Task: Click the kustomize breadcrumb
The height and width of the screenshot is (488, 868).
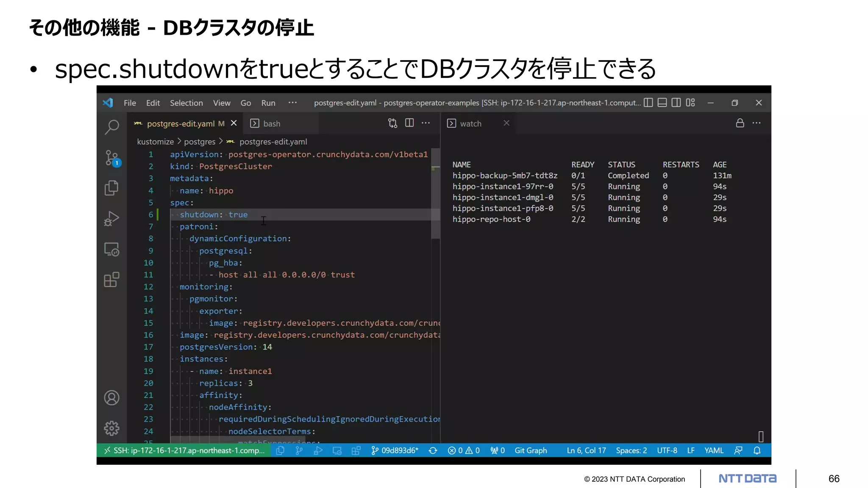Action: pyautogui.click(x=155, y=141)
